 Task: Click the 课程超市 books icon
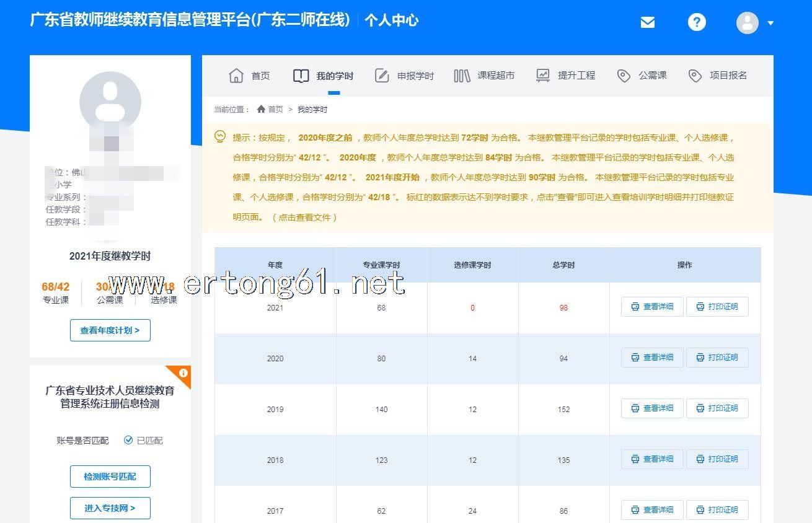click(462, 76)
